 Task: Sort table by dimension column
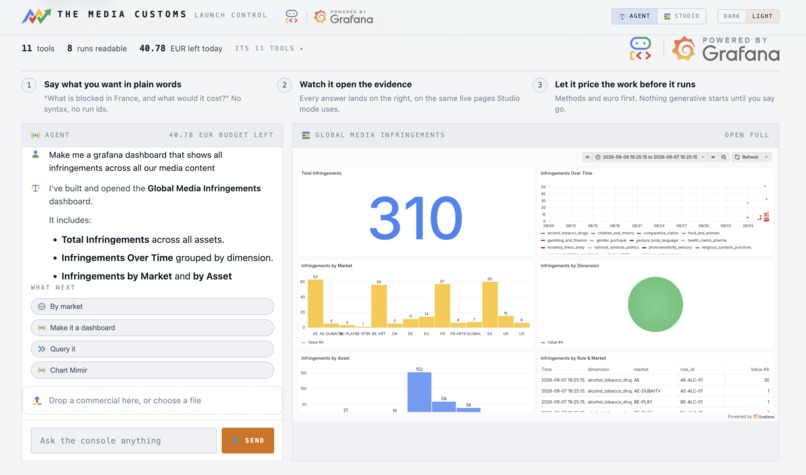(598, 370)
